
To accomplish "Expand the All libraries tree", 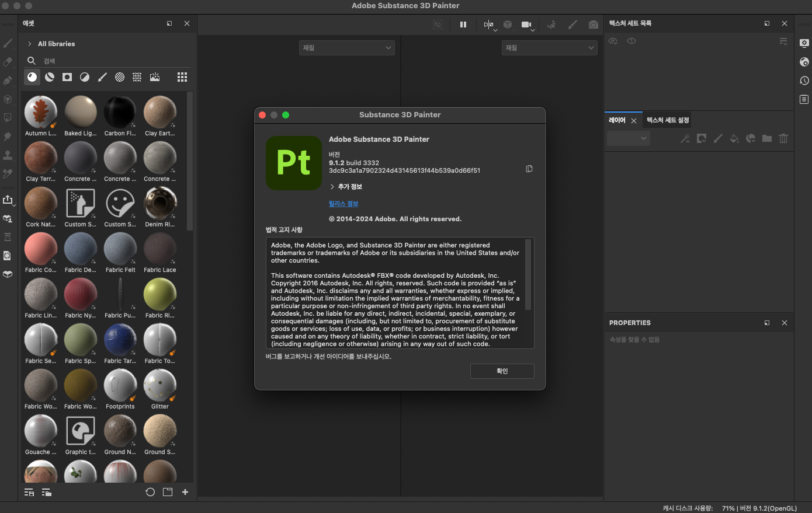I will [x=30, y=44].
